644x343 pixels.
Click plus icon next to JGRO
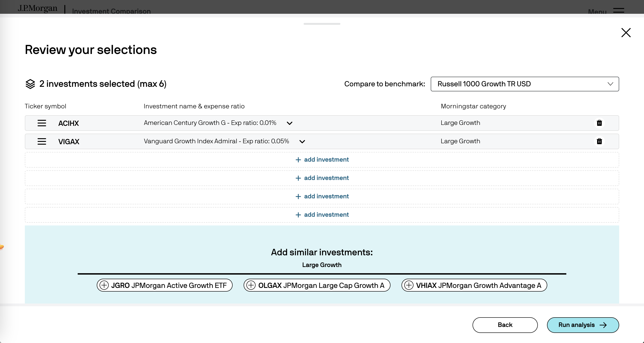(104, 285)
